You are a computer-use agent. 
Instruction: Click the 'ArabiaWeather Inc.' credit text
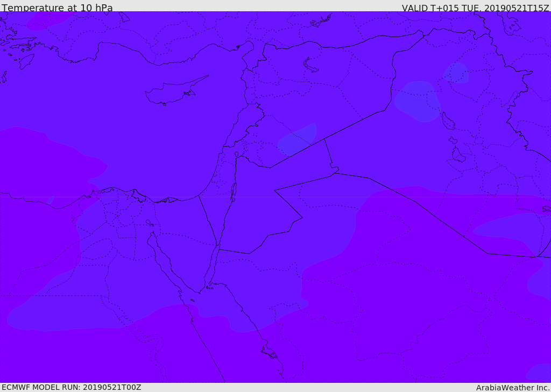[513, 388]
